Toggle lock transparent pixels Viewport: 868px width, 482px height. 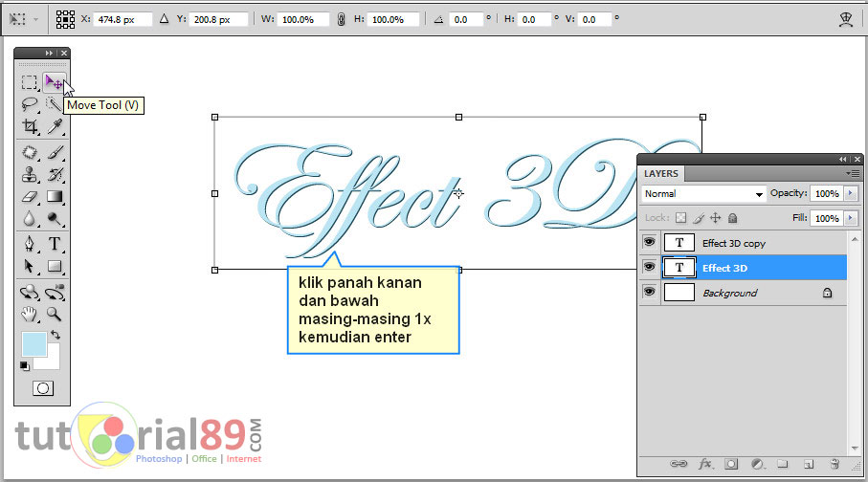click(680, 218)
